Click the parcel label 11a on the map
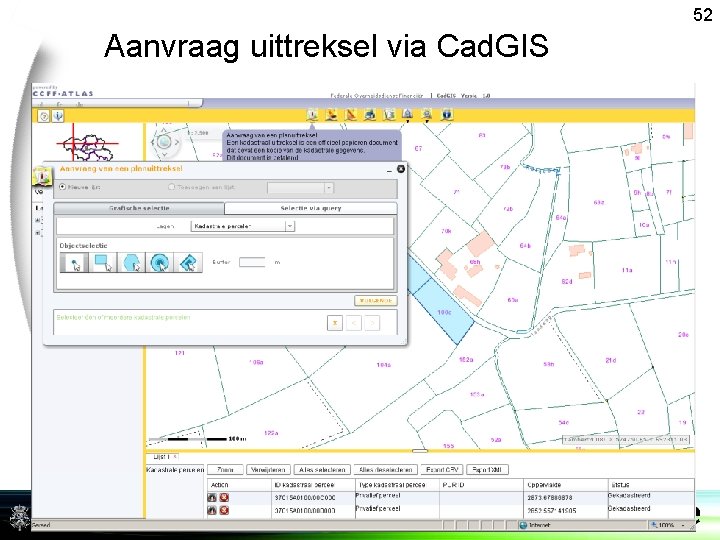Image resolution: width=720 pixels, height=540 pixels. 627,270
